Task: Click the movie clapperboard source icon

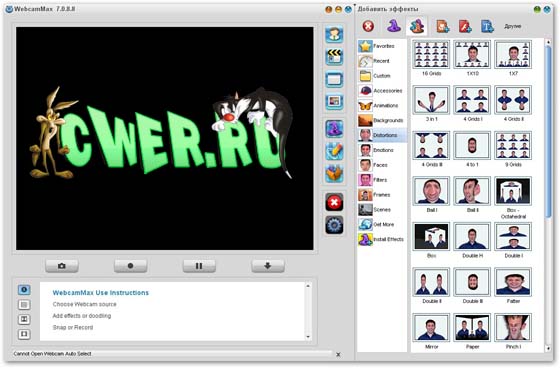Action: 334,57
